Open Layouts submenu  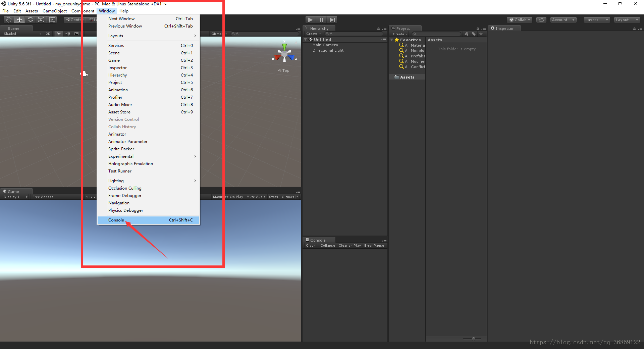148,36
